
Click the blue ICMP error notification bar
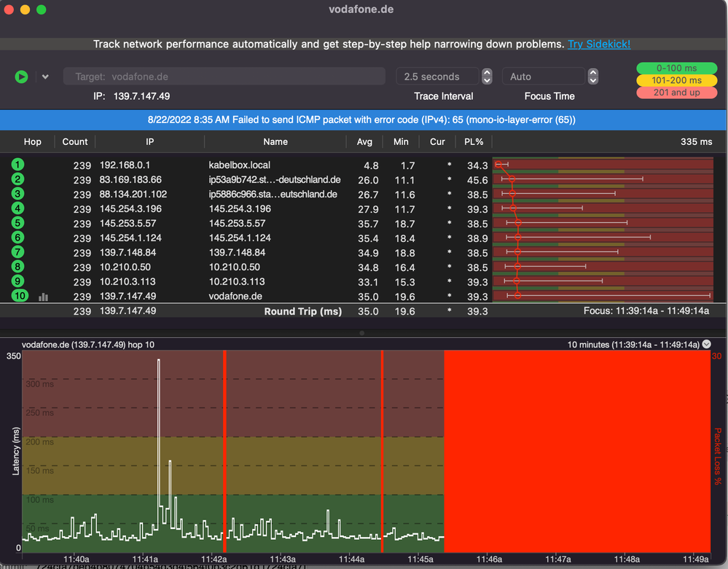click(361, 119)
